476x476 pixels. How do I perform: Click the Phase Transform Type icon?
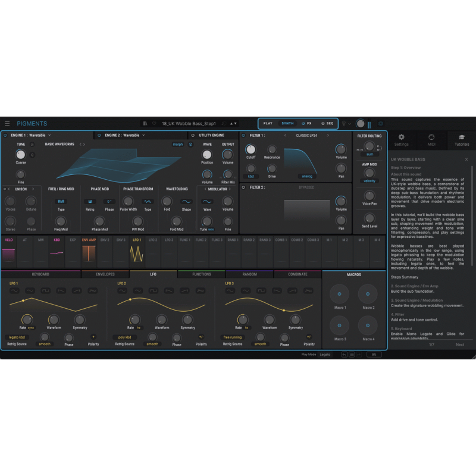click(148, 202)
